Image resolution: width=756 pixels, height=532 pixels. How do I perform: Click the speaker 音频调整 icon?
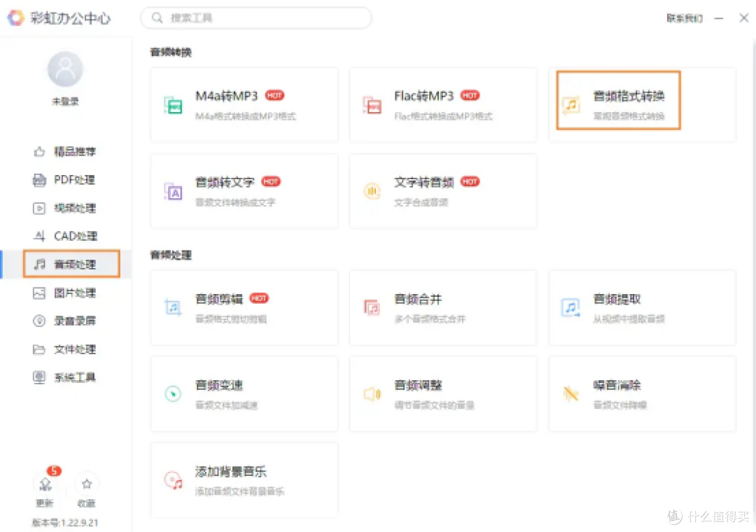pyautogui.click(x=372, y=394)
